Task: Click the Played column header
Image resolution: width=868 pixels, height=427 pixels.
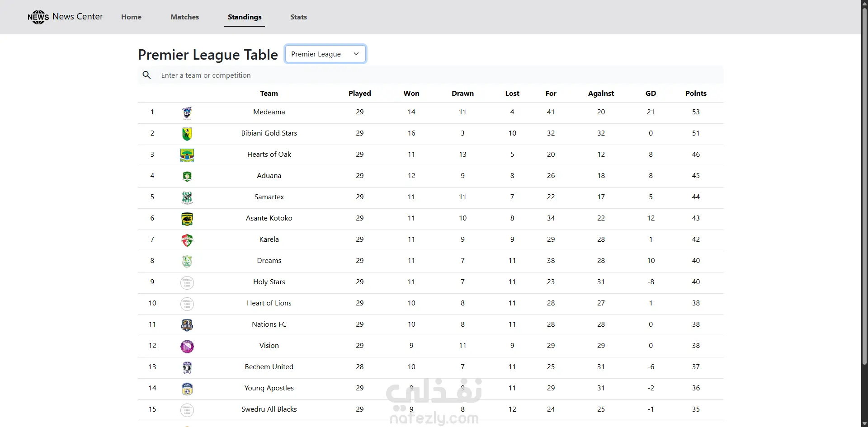Action: click(x=360, y=94)
